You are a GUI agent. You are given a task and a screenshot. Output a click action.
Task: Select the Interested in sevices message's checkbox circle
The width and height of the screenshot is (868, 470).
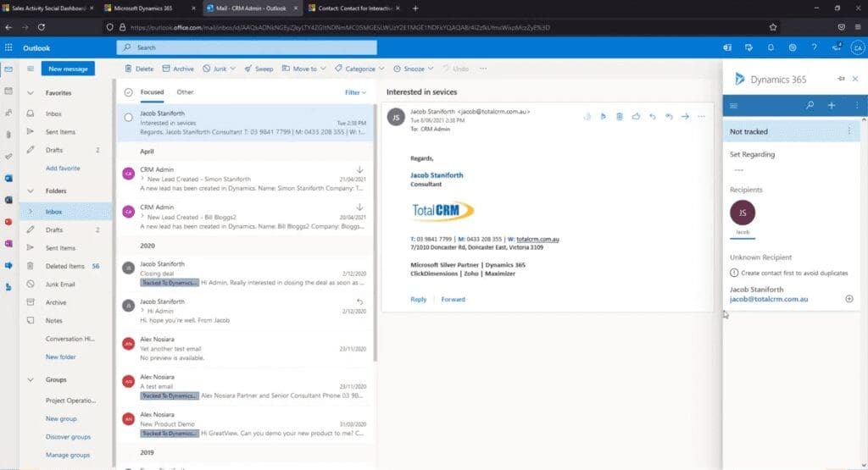click(129, 117)
